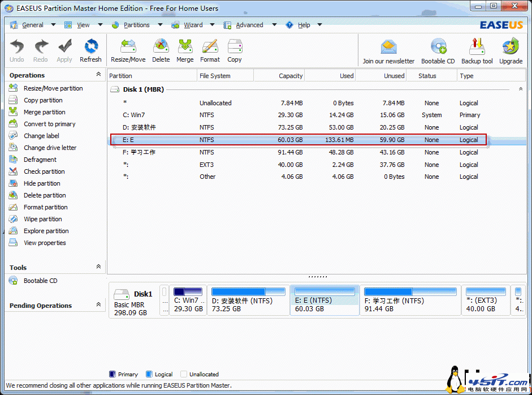The height and width of the screenshot is (395, 532).
Task: Open the Partitions menu
Action: tap(136, 25)
